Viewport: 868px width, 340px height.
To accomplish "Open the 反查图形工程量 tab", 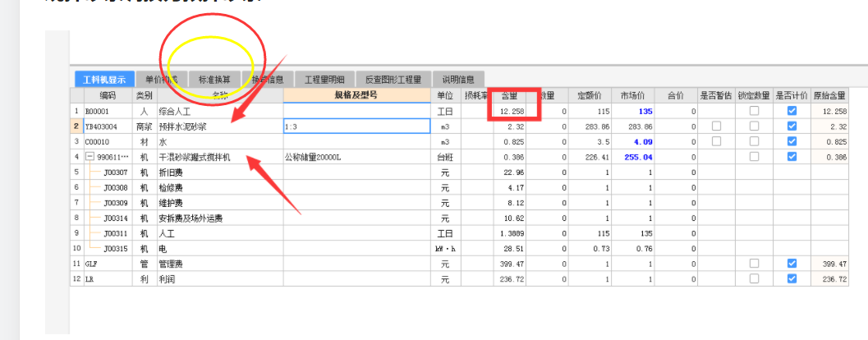I will coord(393,80).
